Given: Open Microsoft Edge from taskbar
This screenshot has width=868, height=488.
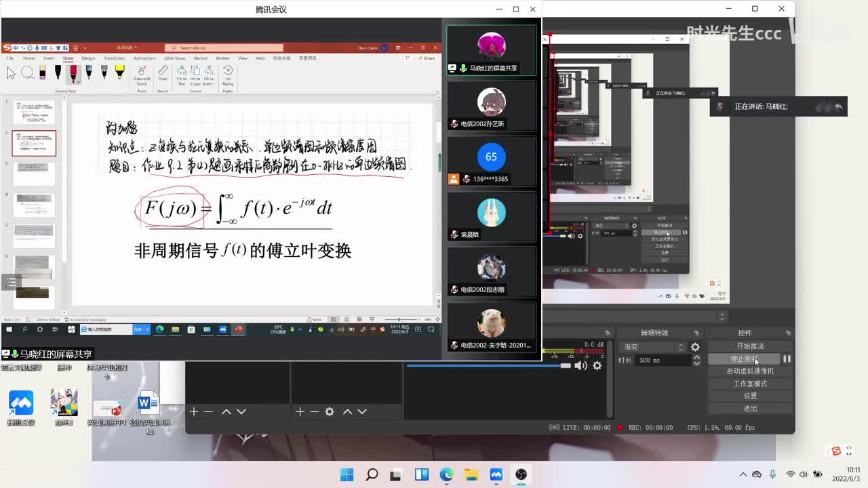Looking at the screenshot, I should pos(446,474).
